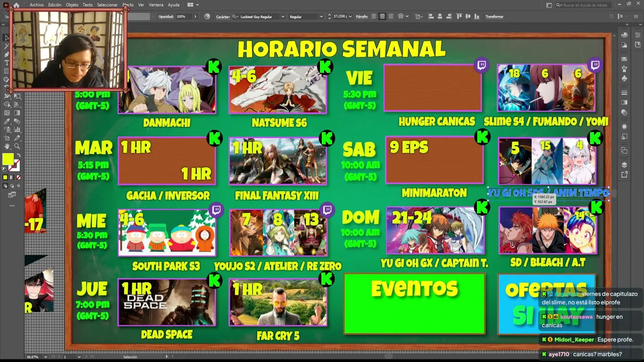Open the Archivo menu
The height and width of the screenshot is (362, 644).
[37, 5]
